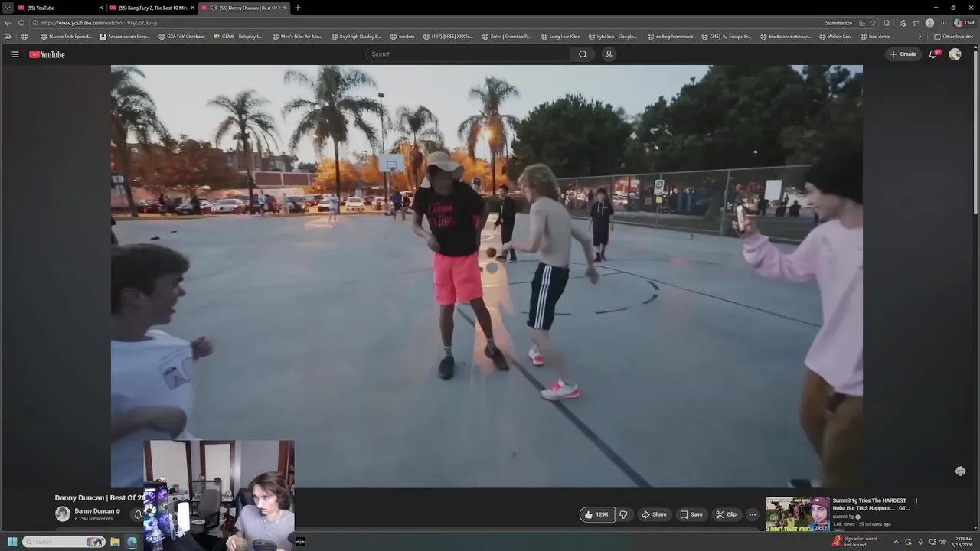
Task: Open the clock and date in taskbar
Action: pyautogui.click(x=962, y=542)
